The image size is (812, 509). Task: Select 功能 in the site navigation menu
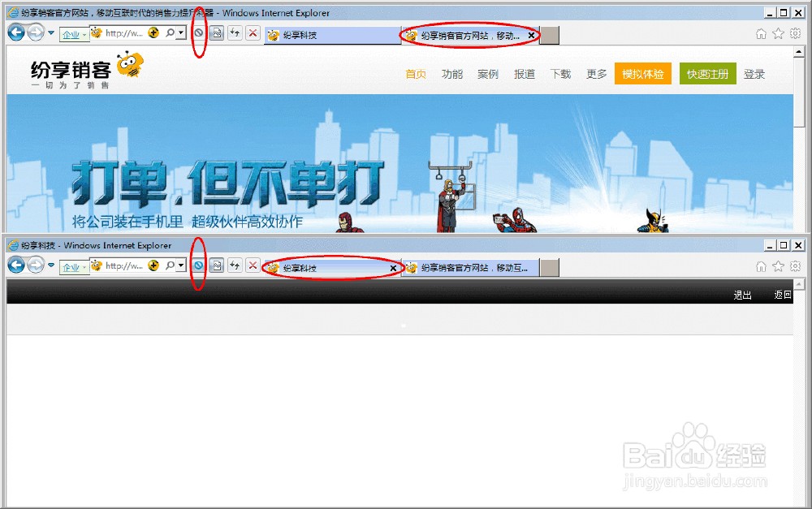coord(451,73)
